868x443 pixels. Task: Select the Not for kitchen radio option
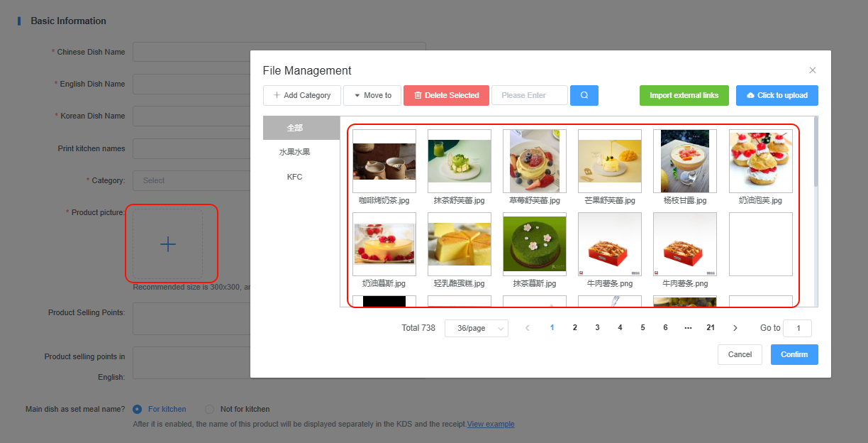tap(209, 409)
